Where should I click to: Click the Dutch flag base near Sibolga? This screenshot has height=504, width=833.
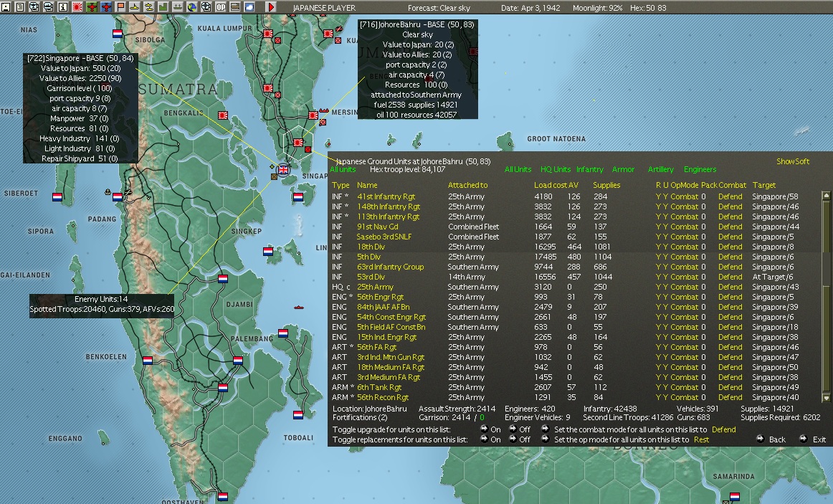point(118,34)
